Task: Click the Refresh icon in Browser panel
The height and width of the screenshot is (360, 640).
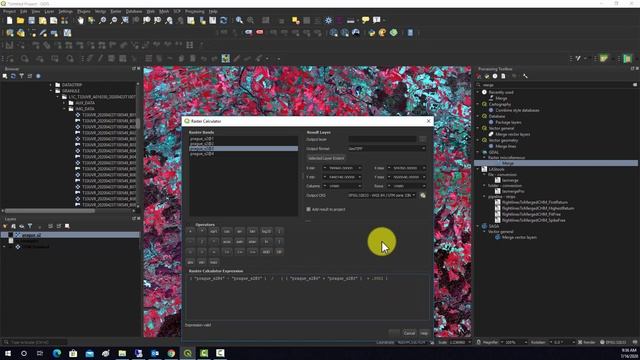Action: [x=13, y=76]
